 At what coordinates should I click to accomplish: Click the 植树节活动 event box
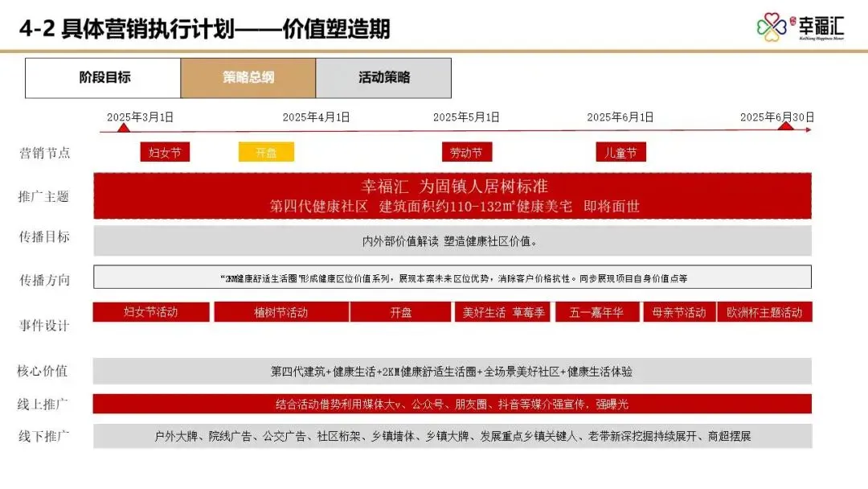pyautogui.click(x=280, y=312)
